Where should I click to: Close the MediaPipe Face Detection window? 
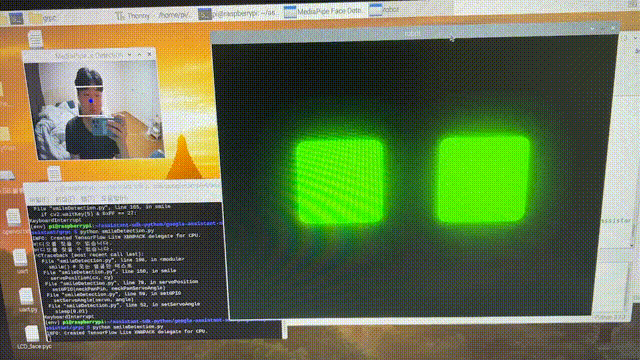149,54
